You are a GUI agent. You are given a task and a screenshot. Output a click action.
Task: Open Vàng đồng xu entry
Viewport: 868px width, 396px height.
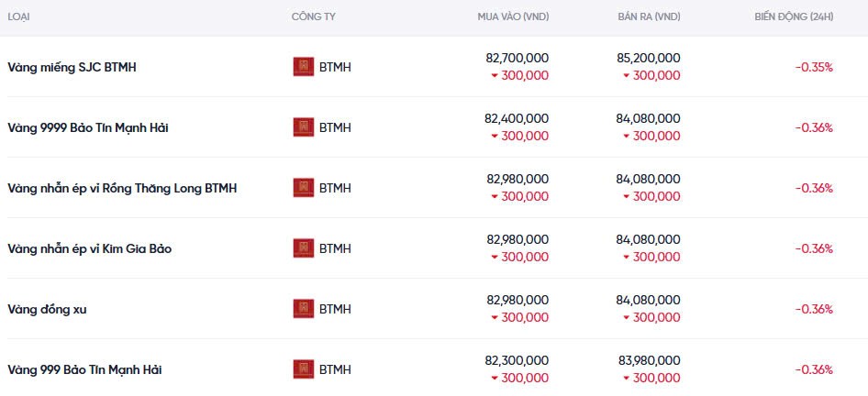pos(47,309)
